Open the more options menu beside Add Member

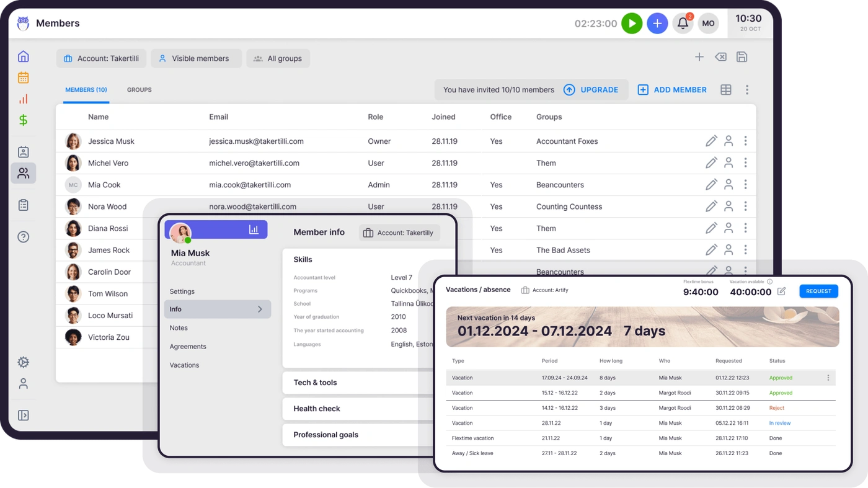pyautogui.click(x=747, y=90)
